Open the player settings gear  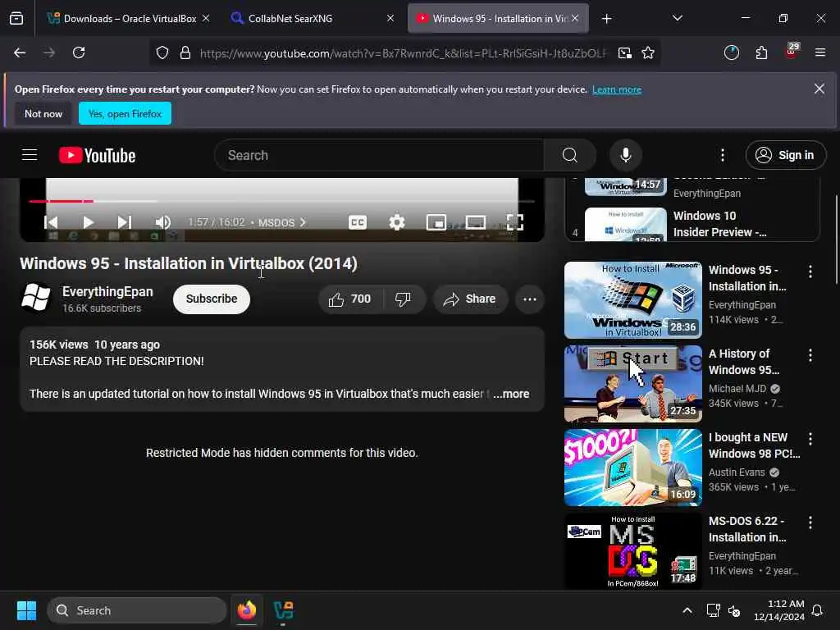(x=397, y=222)
